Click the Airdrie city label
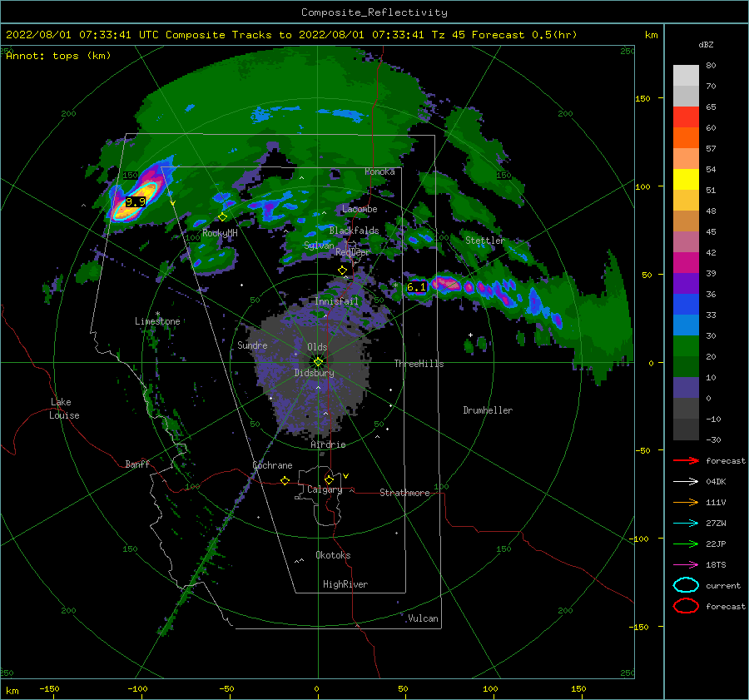Screen dimensions: 749x700 pos(328,444)
